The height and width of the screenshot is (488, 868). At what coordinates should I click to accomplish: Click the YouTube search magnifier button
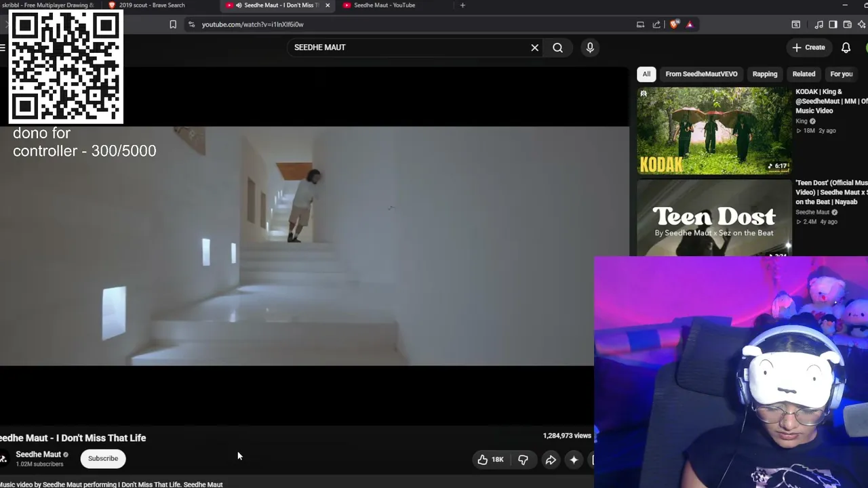coord(557,47)
